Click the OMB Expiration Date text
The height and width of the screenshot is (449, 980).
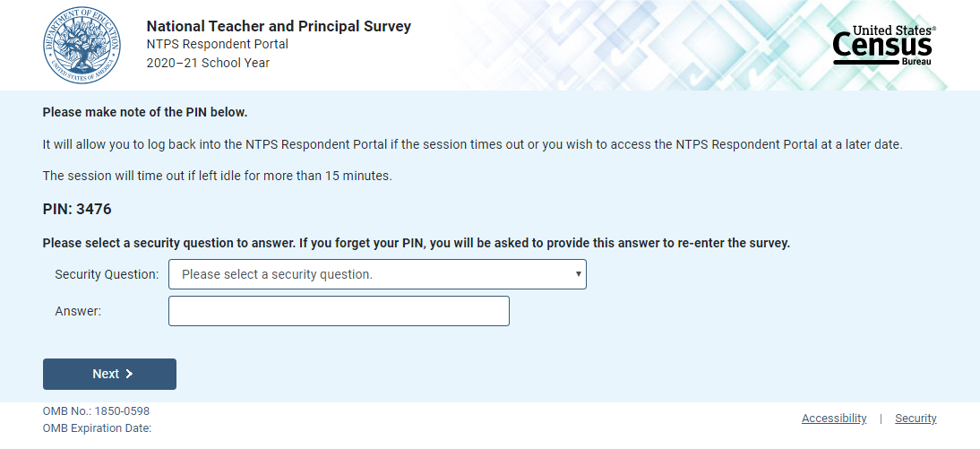tap(97, 428)
